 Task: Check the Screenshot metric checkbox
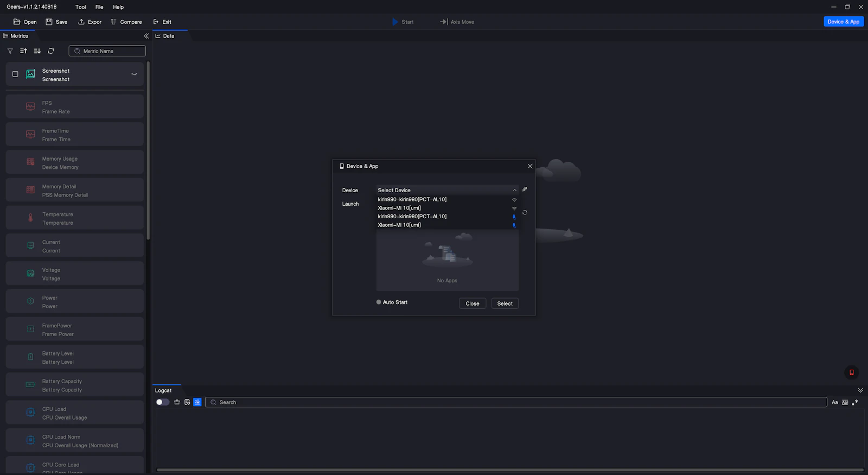(x=15, y=74)
